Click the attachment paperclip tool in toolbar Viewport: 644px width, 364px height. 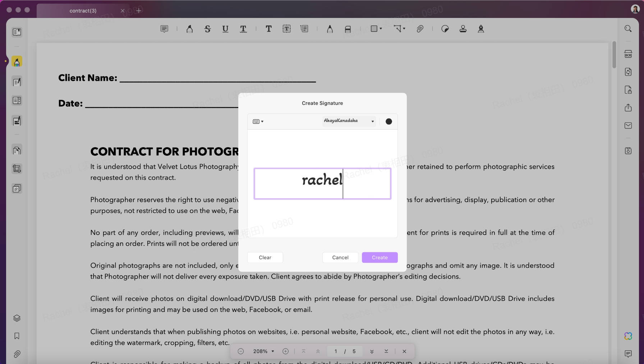(420, 29)
